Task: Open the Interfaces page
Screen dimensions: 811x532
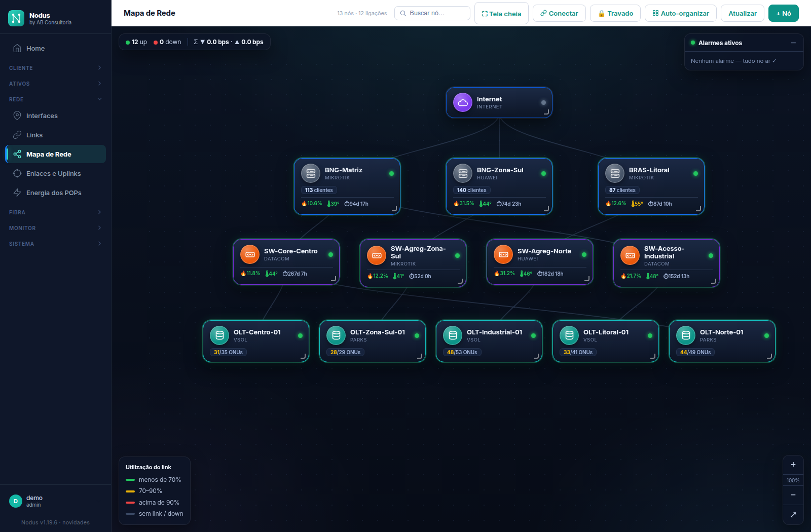Action: (55, 116)
